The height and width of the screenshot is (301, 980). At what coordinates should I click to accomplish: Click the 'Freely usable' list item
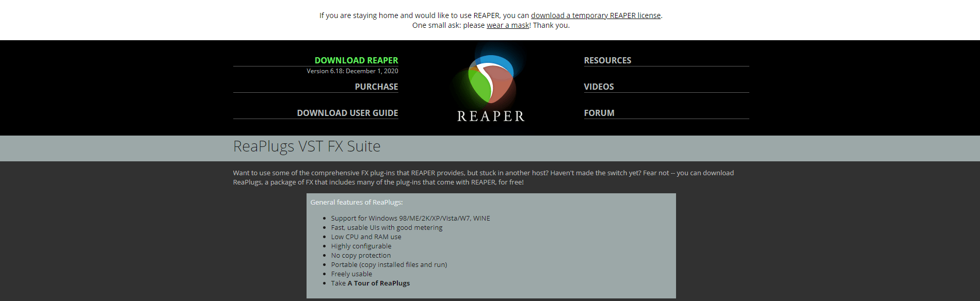point(351,274)
